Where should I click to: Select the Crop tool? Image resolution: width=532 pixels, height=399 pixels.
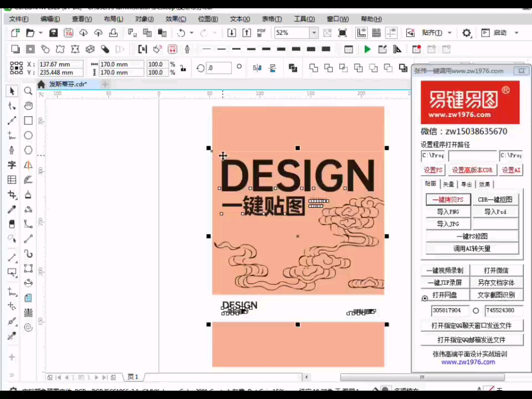coord(12,195)
